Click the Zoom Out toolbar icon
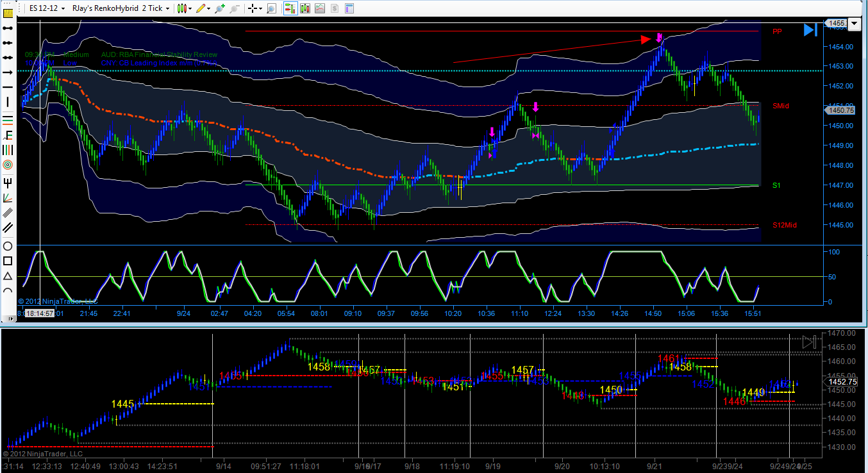This screenshot has height=473, width=868. [235, 8]
